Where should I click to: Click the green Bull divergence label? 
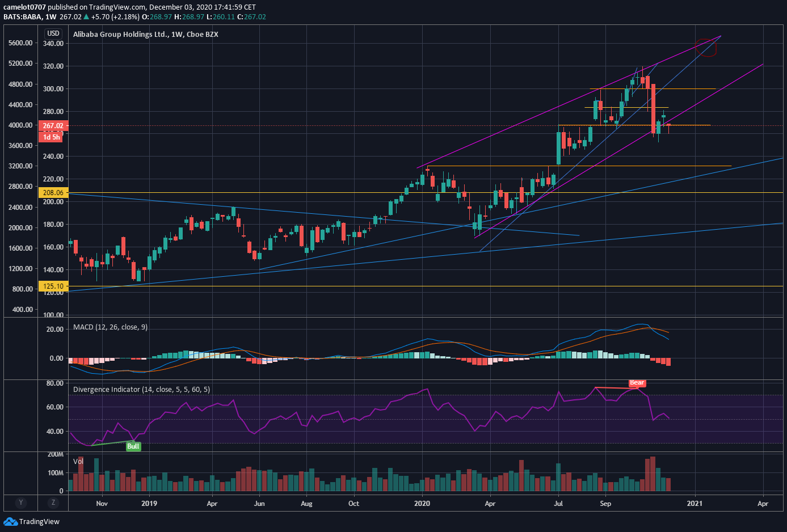tap(133, 446)
